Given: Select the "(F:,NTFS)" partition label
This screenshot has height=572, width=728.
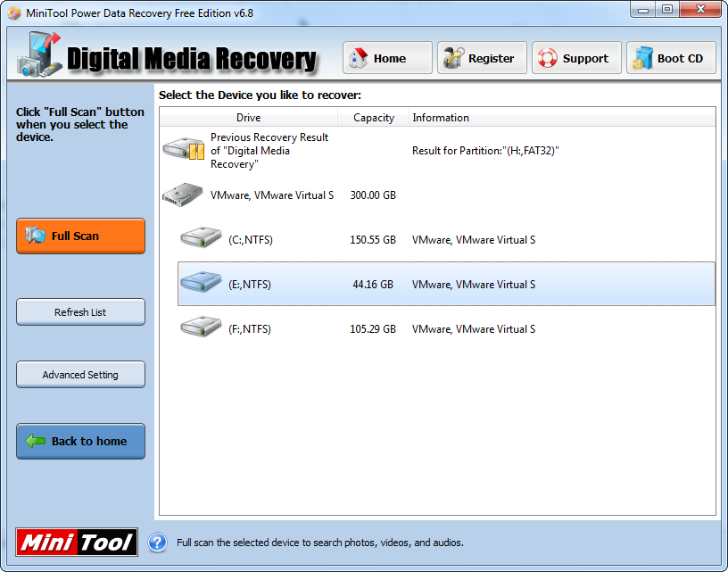Looking at the screenshot, I should [x=249, y=328].
